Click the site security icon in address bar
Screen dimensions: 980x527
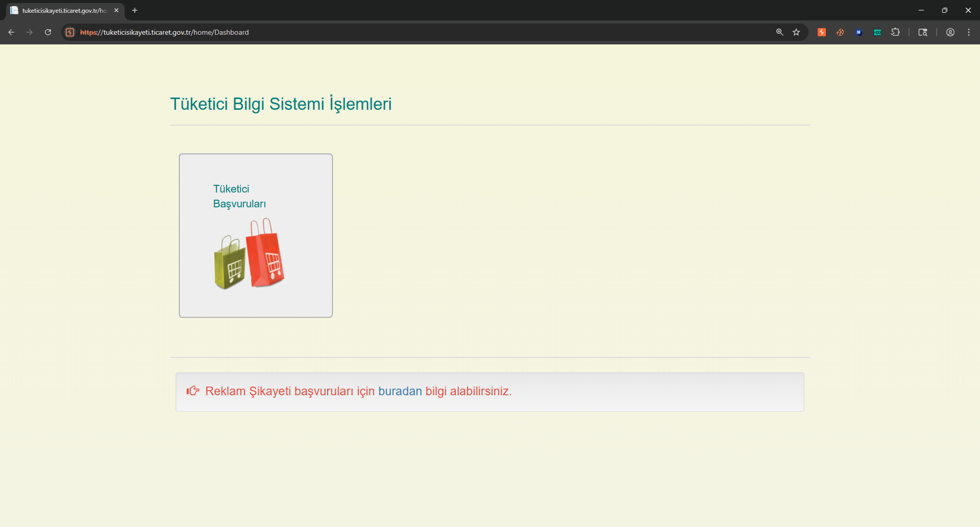point(70,32)
